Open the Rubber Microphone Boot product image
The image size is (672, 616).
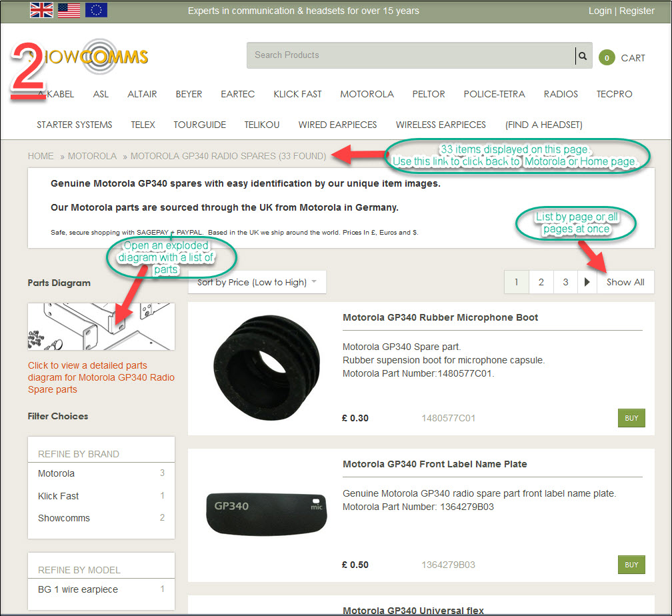pos(267,368)
